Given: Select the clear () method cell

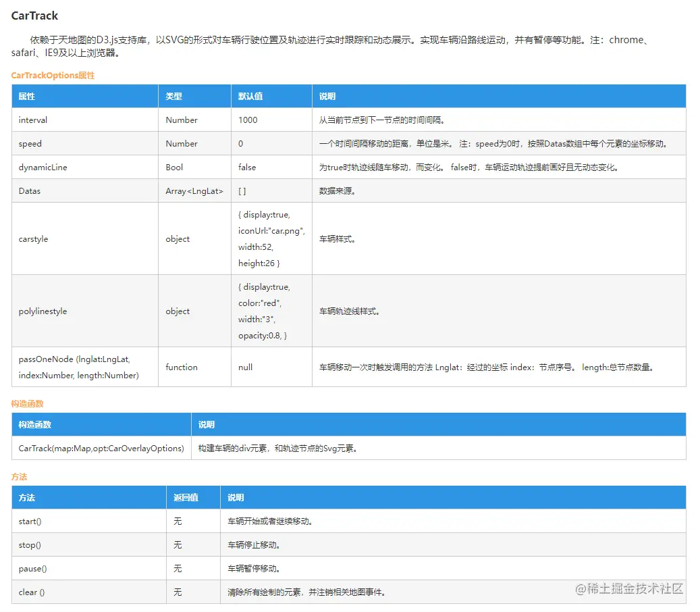Looking at the screenshot, I should coord(89,592).
